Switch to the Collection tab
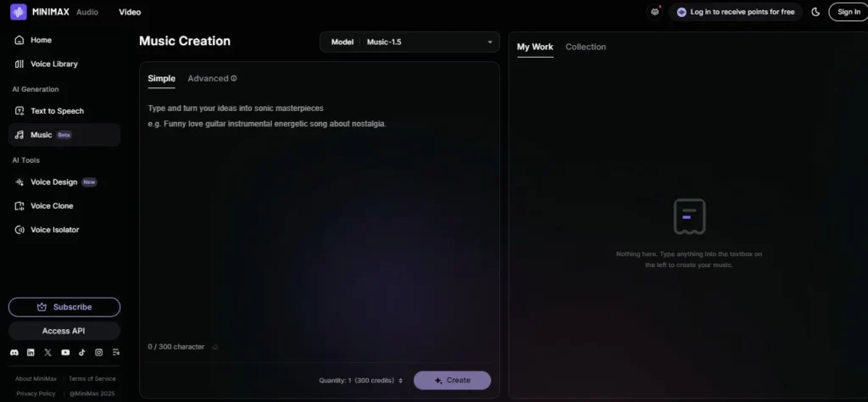Image resolution: width=868 pixels, height=402 pixels. point(586,47)
